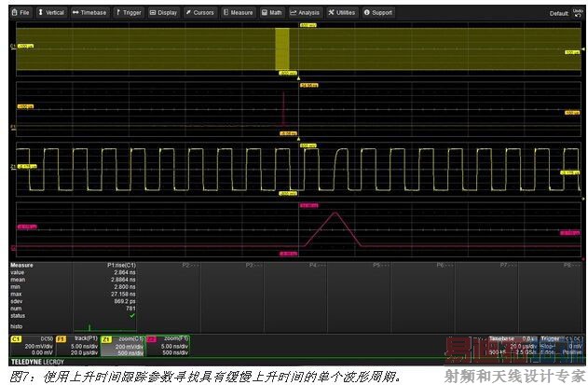Open the Cursors menu
This screenshot has width=588, height=385.
coord(200,12)
